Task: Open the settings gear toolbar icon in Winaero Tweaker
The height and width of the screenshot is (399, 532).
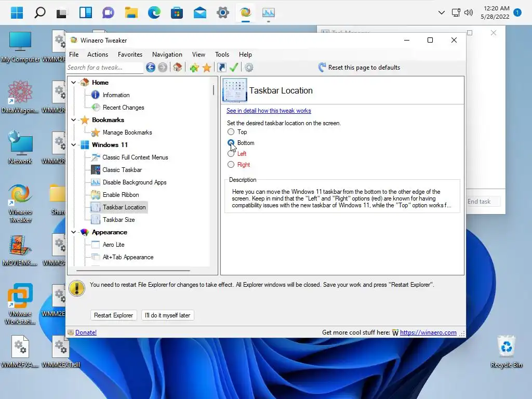Action: [249, 68]
